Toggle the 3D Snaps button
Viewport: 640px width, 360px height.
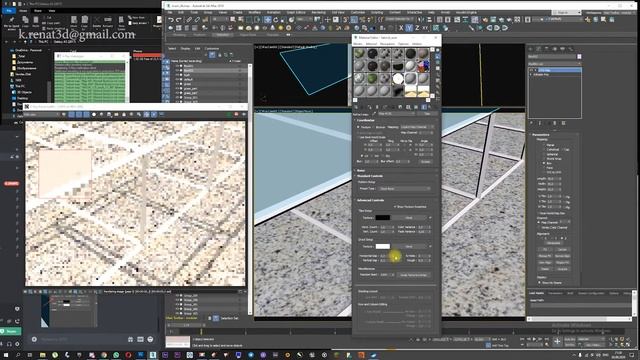[x=346, y=20]
